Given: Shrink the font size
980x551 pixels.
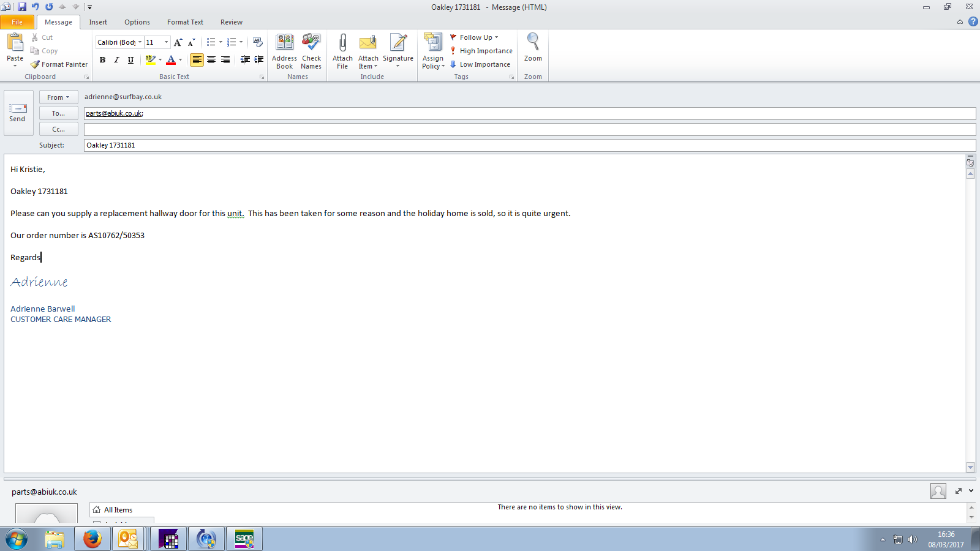Looking at the screenshot, I should coord(192,42).
